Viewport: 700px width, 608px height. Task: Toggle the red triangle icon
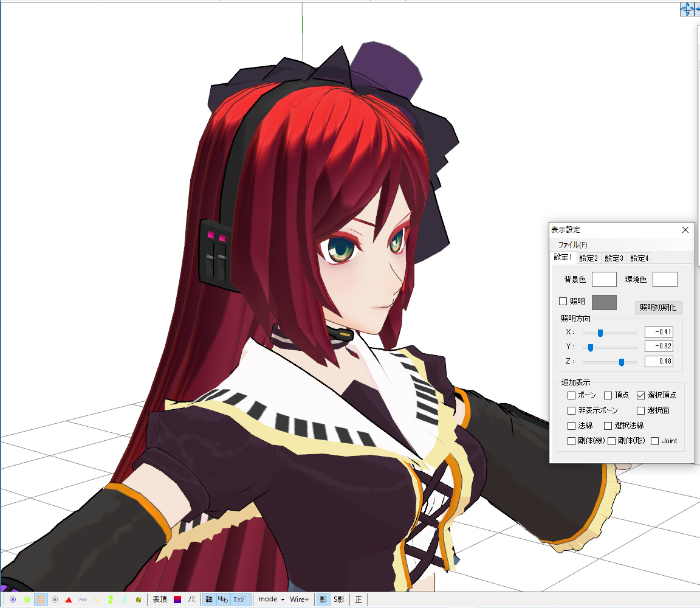(x=68, y=599)
